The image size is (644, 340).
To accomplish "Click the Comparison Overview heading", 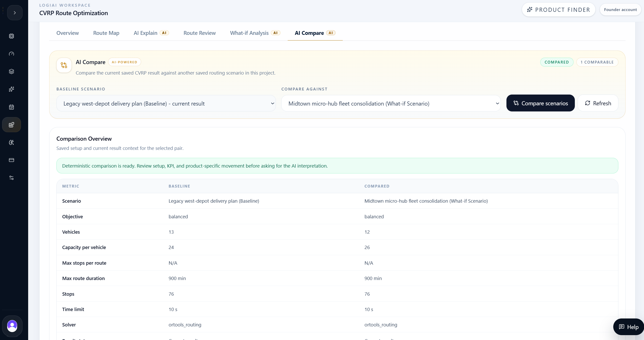I will pos(84,139).
